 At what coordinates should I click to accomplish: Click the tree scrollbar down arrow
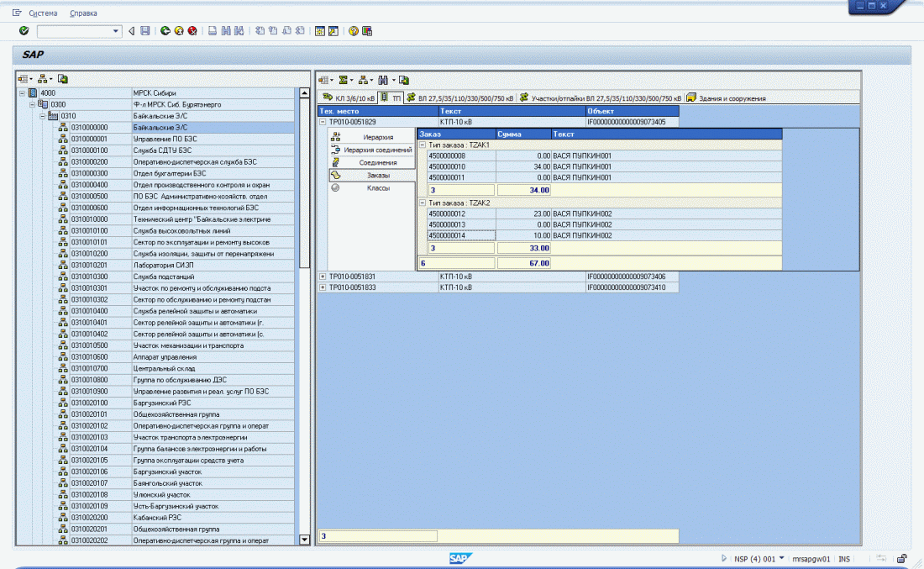click(304, 539)
